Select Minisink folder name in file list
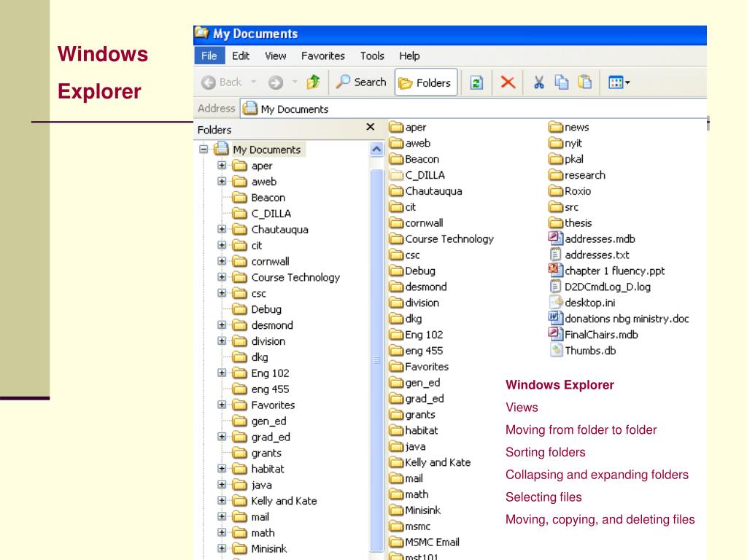The height and width of the screenshot is (560, 747). pos(422,510)
